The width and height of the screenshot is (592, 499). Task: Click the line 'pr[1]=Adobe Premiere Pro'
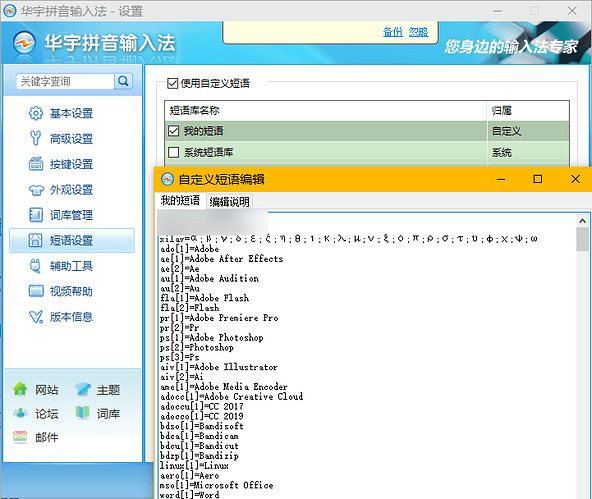coord(219,317)
